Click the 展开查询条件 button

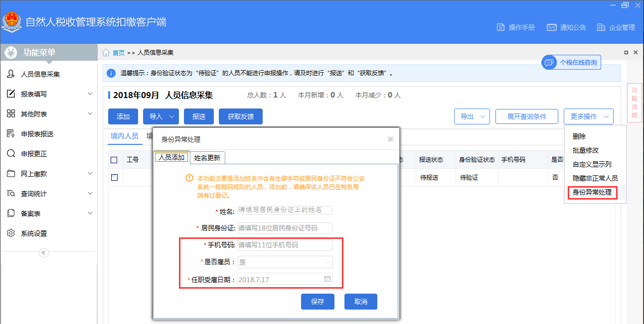pos(527,116)
